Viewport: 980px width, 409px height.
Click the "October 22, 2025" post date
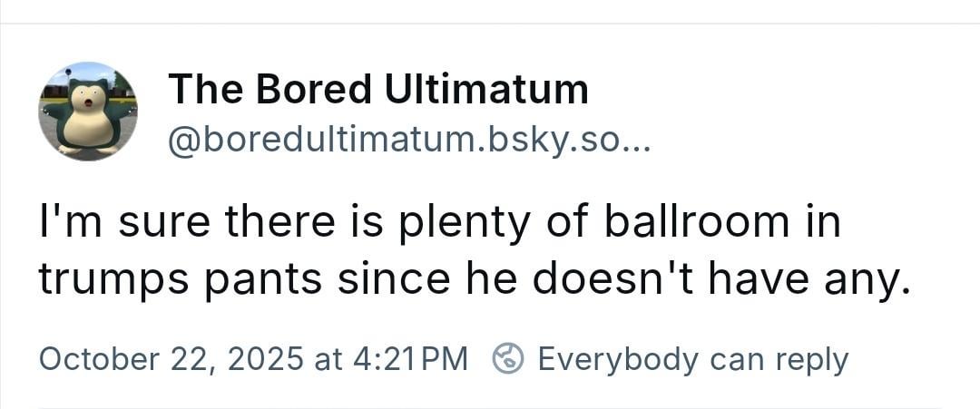pyautogui.click(x=171, y=359)
